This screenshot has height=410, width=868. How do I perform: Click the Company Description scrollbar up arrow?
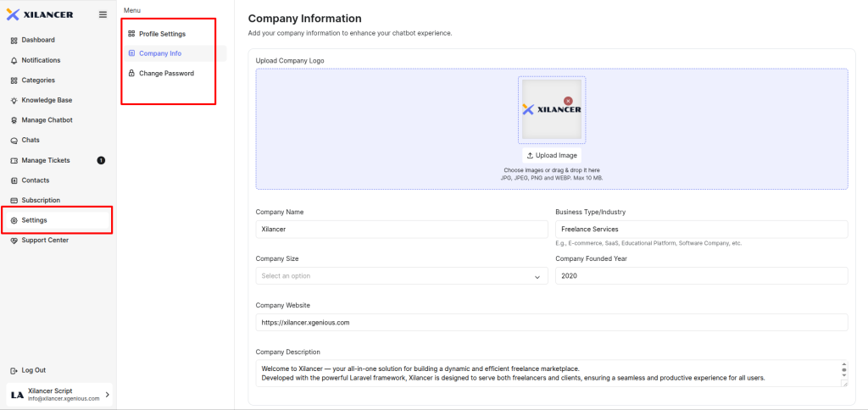pyautogui.click(x=844, y=364)
